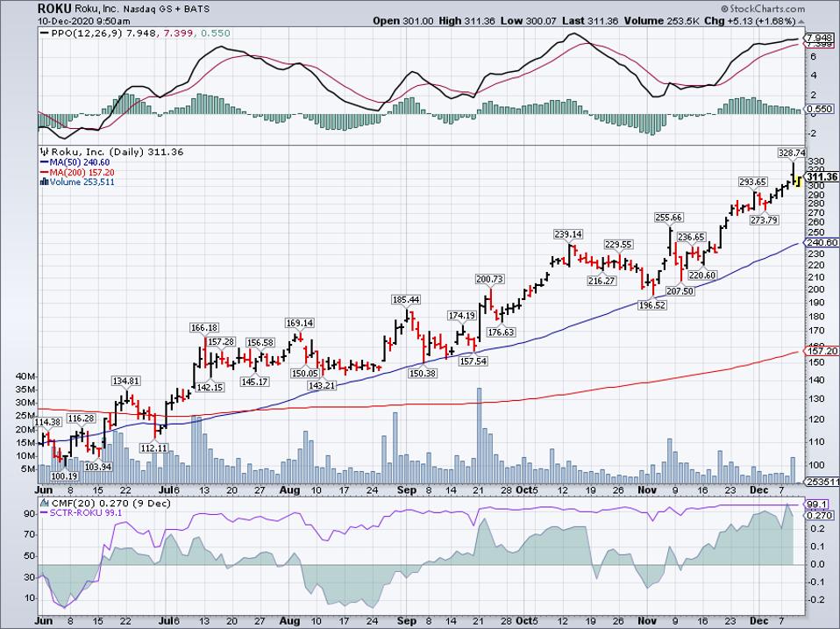Click the 166.18 price label
Screen dimensions: 840x629
tap(204, 327)
